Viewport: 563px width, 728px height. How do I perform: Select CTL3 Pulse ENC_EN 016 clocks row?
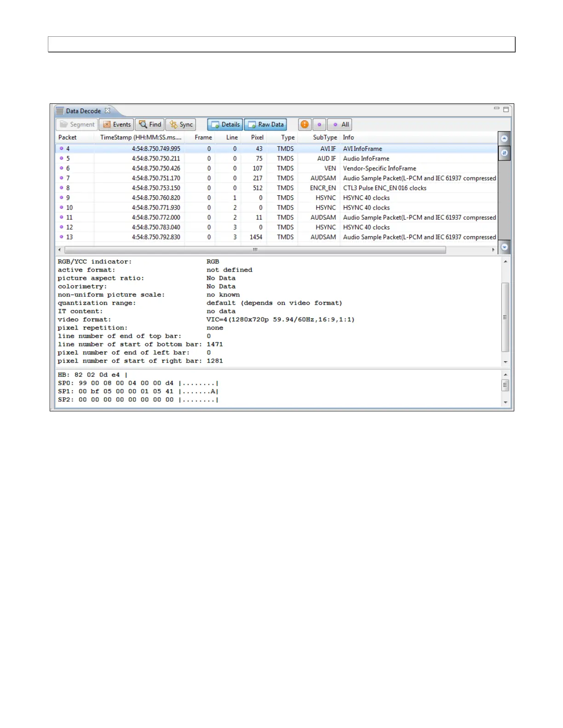coord(276,188)
